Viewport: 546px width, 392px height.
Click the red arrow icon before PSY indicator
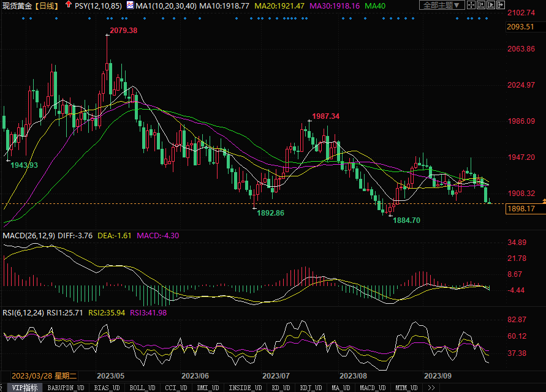pyautogui.click(x=68, y=6)
